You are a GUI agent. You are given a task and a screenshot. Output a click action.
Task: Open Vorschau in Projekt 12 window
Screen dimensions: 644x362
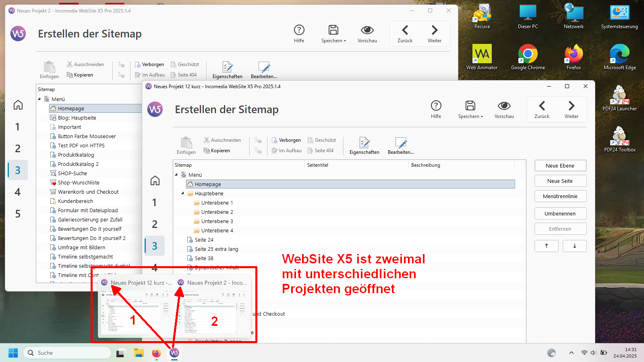click(x=504, y=110)
